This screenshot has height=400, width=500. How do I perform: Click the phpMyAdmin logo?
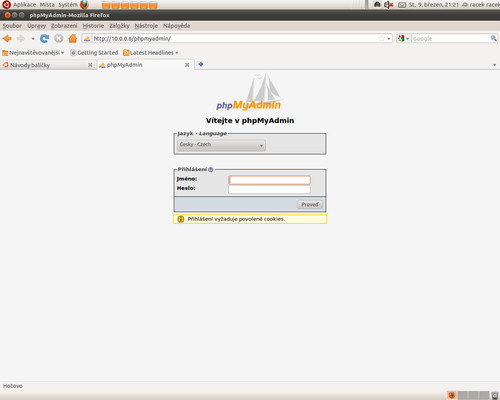(x=249, y=92)
